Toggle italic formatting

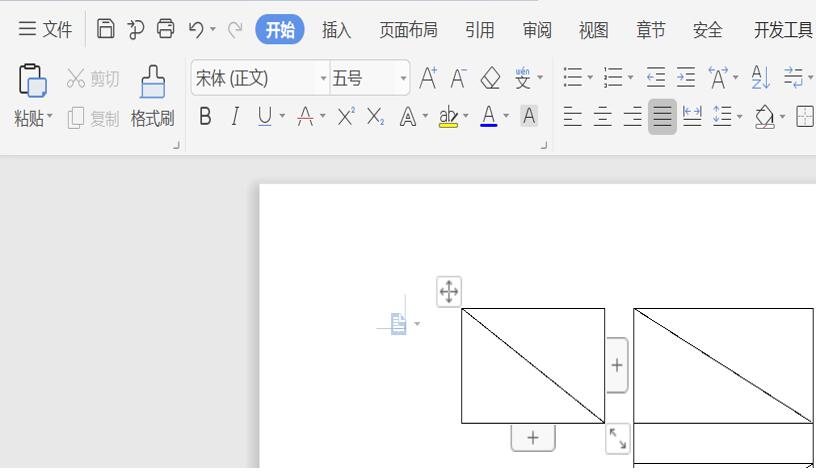coord(235,116)
